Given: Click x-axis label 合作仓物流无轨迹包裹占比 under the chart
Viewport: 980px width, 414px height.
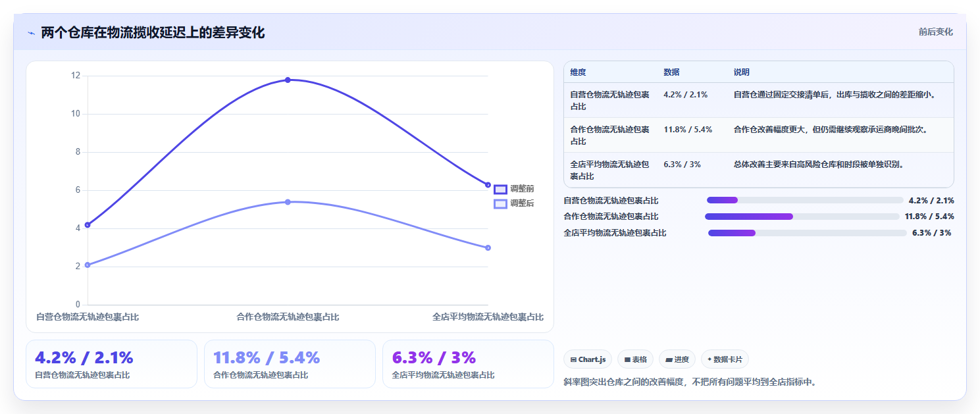Looking at the screenshot, I should coord(288,317).
